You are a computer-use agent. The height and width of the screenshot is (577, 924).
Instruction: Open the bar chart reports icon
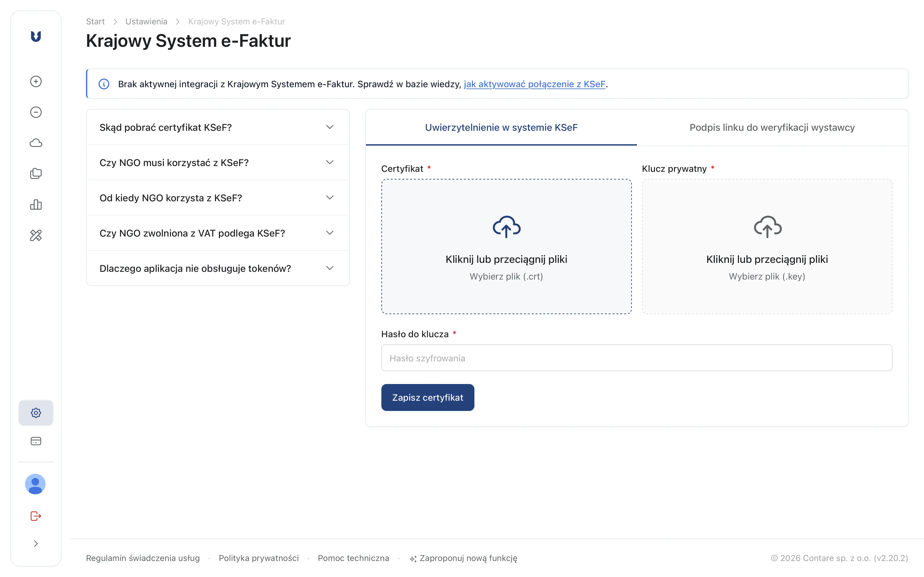36,205
